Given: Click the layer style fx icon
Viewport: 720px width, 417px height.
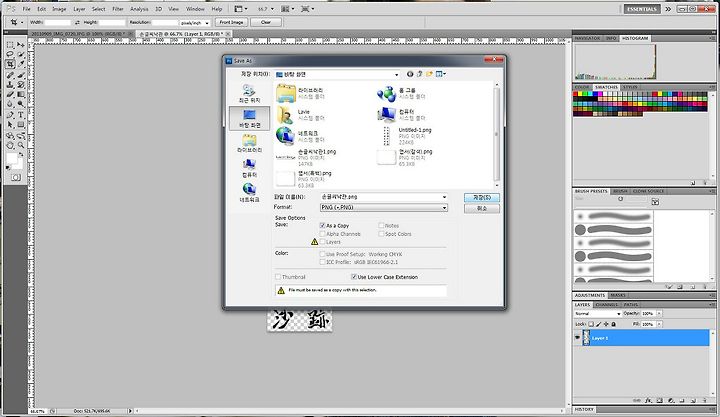Looking at the screenshot, I should (x=648, y=401).
